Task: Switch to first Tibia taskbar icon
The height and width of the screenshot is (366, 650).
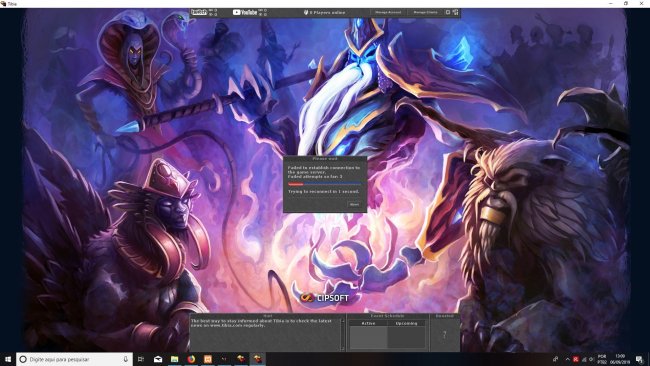Action: 241,359
